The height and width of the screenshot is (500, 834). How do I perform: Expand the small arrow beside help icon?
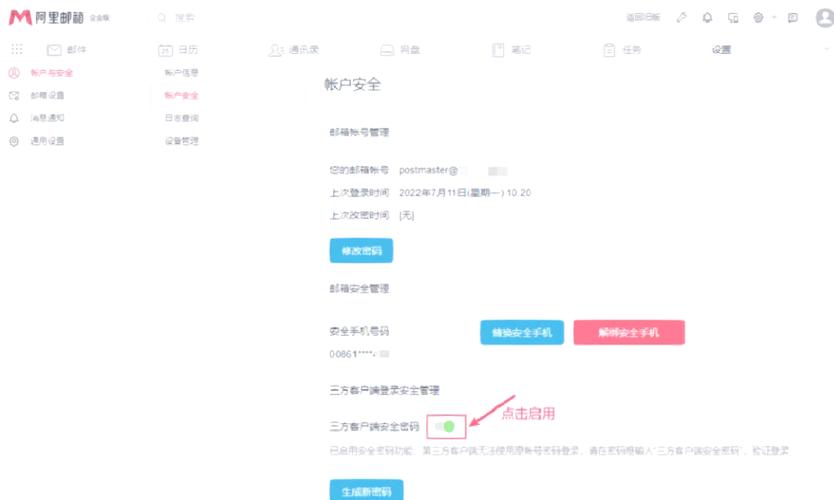(774, 18)
